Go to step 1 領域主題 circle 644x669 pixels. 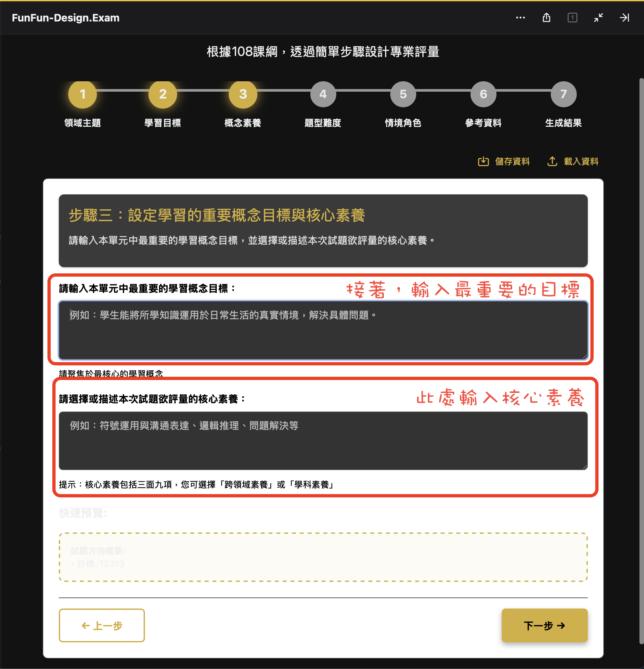coord(83,94)
